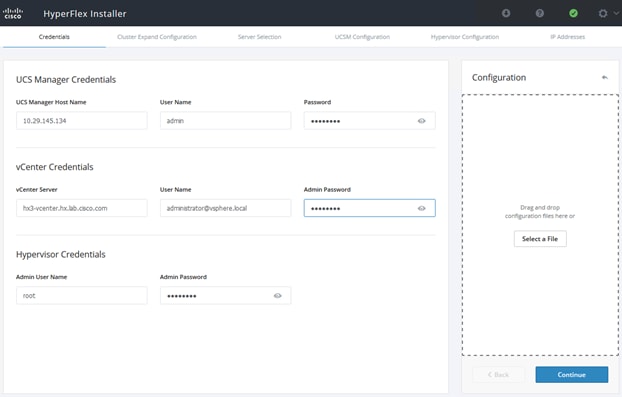The width and height of the screenshot is (622, 397).
Task: Switch to Cluster Expand Configuration tab
Action: click(157, 37)
